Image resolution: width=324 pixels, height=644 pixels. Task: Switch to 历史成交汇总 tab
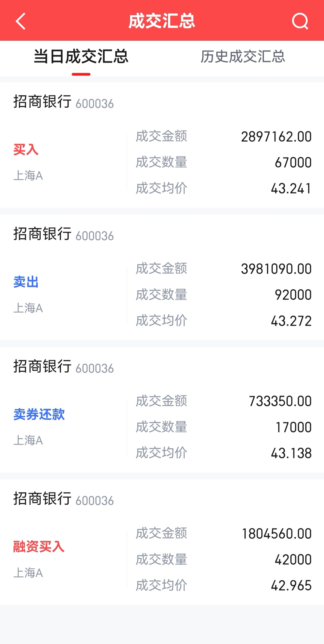click(x=243, y=56)
